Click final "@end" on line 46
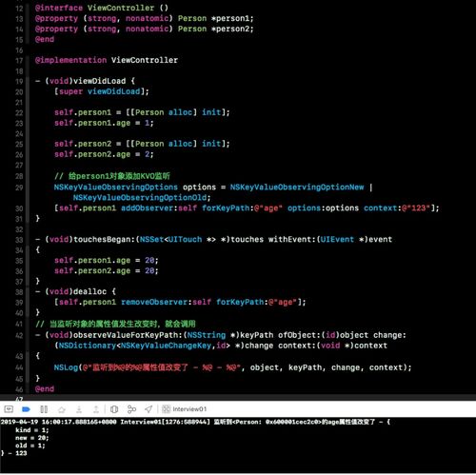This screenshot has width=476, height=475. click(x=45, y=388)
